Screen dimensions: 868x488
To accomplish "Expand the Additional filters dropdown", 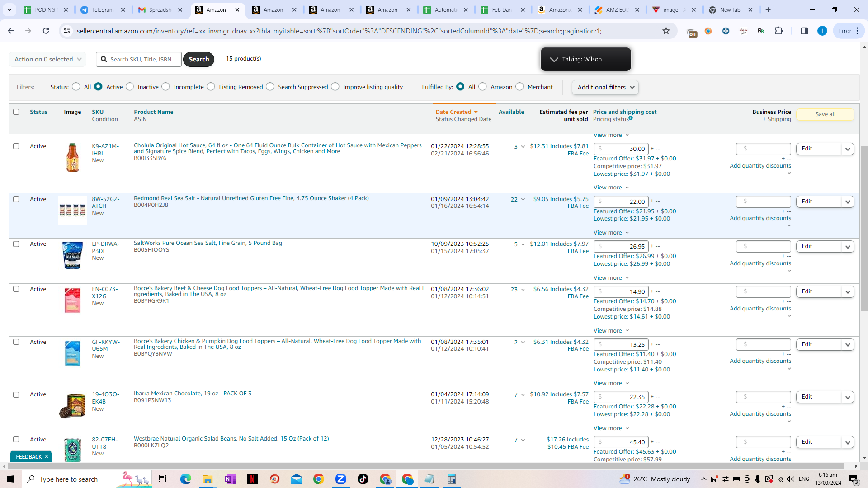I will pos(605,87).
